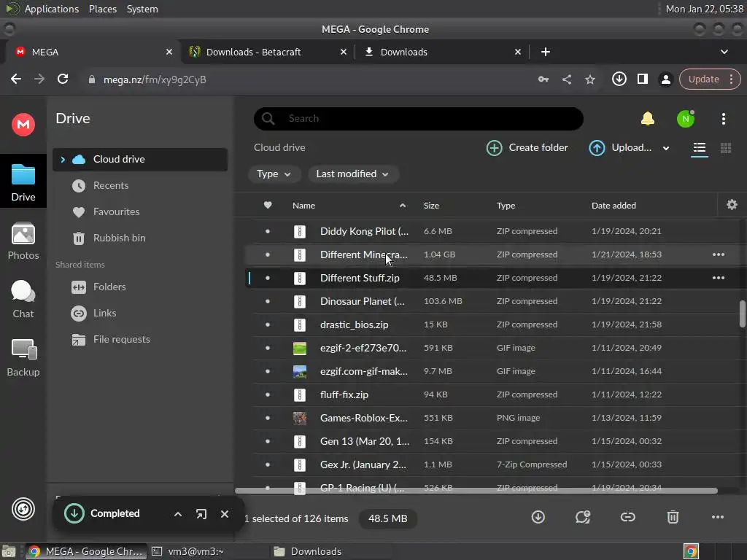Click the vertical scrollbar thumb of file list

point(742,314)
